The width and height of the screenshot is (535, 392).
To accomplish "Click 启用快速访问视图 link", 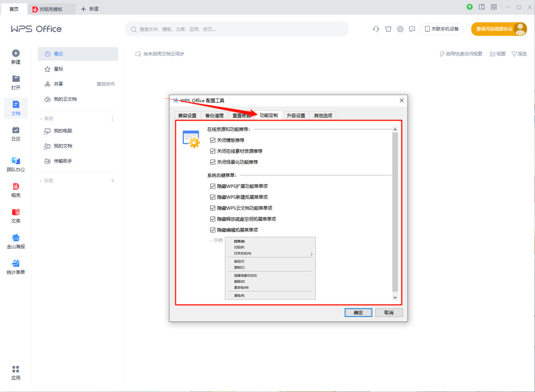I will [461, 54].
